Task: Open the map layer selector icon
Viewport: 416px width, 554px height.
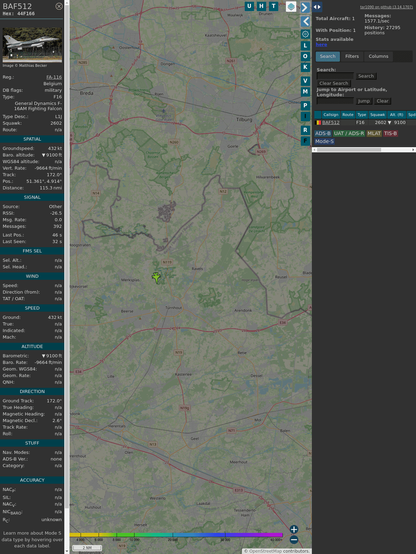Action: pyautogui.click(x=291, y=6)
